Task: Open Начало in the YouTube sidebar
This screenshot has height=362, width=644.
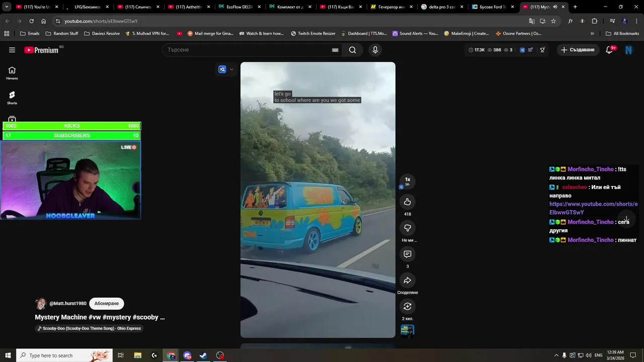Action: click(x=12, y=73)
